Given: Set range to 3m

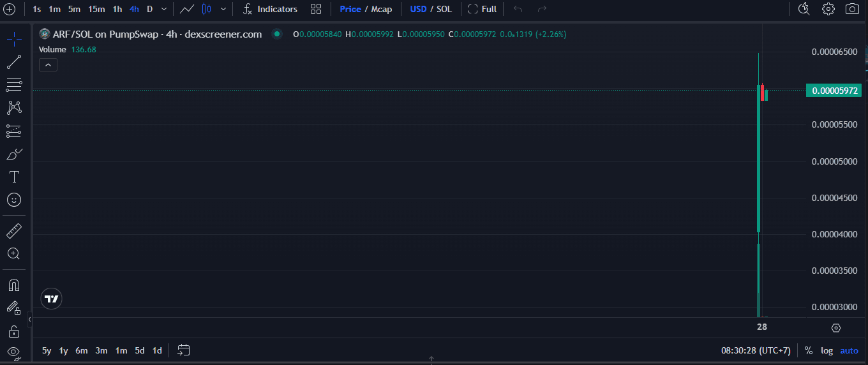Looking at the screenshot, I should tap(101, 350).
